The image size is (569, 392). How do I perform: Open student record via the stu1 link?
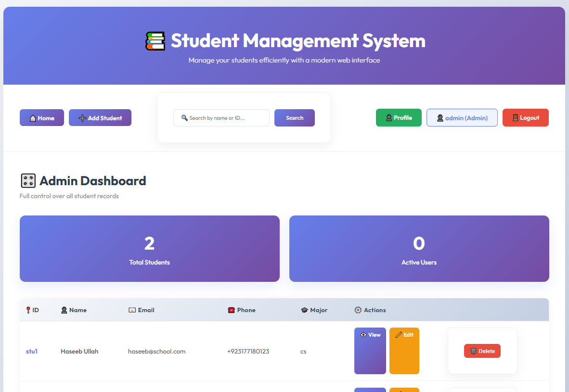coord(31,351)
